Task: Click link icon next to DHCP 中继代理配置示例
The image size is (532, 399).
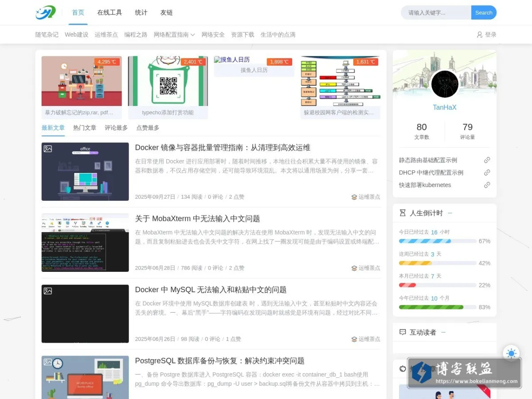Action: tap(487, 172)
